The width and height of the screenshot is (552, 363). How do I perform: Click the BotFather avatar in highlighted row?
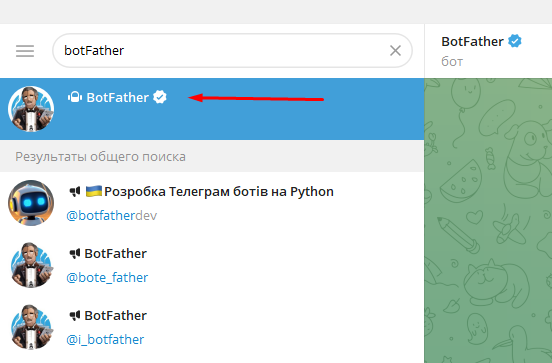pos(31,109)
